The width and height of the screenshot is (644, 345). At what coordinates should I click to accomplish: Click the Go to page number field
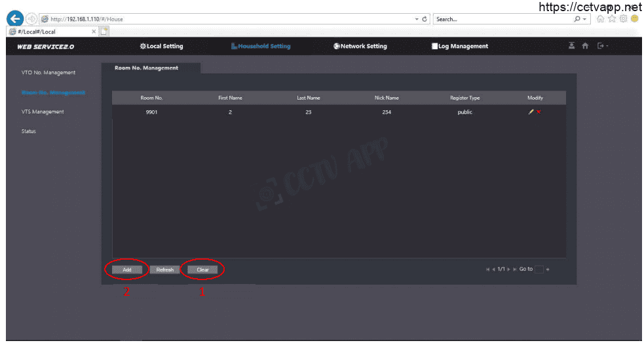click(x=539, y=270)
